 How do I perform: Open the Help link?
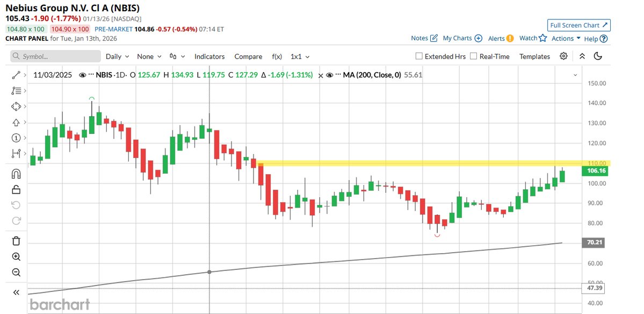(x=591, y=39)
